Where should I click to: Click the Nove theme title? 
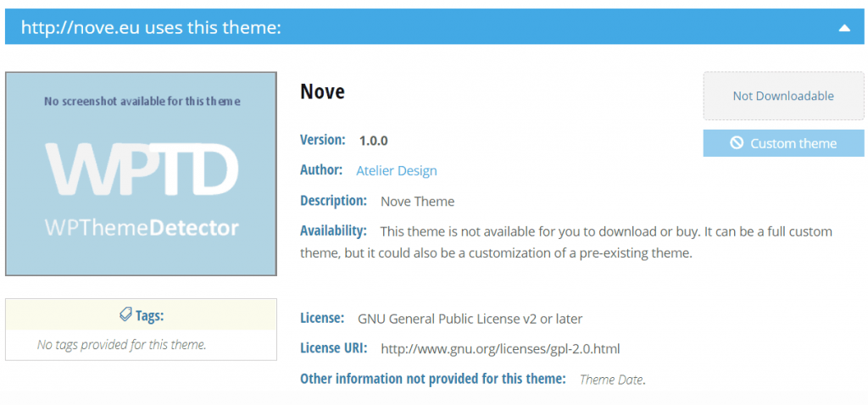[x=323, y=92]
